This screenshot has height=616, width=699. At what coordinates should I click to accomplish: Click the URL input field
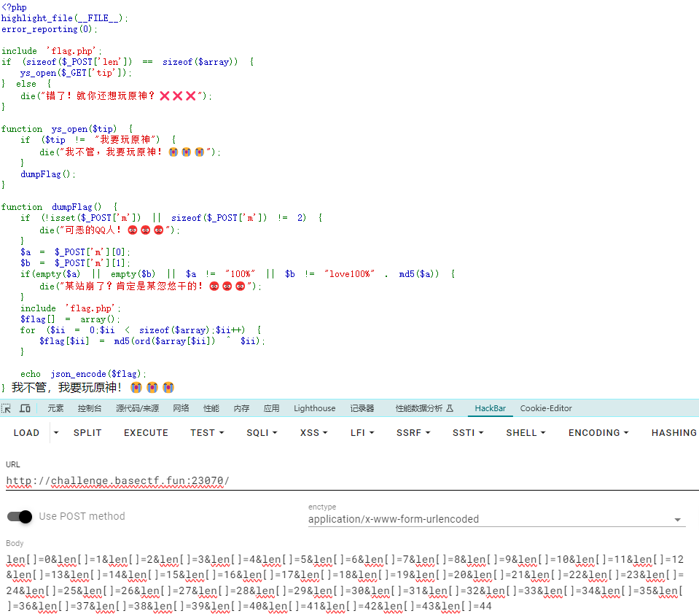point(350,480)
